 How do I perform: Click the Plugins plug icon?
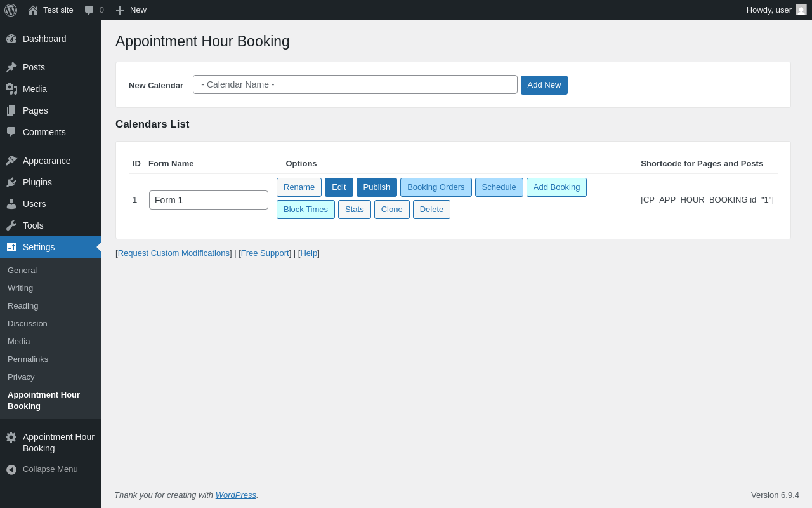tap(11, 182)
